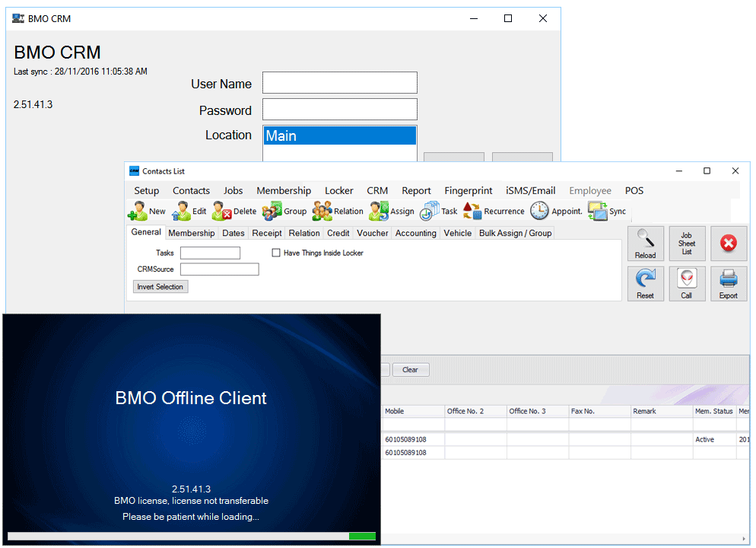Viewport: 756px width, 548px height.
Task: Switch to the Membership filter tab
Action: click(192, 233)
